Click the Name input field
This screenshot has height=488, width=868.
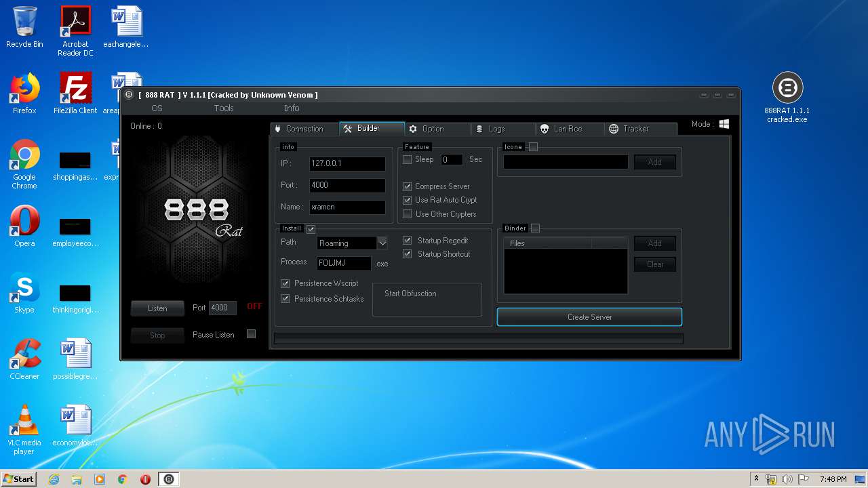pyautogui.click(x=347, y=207)
